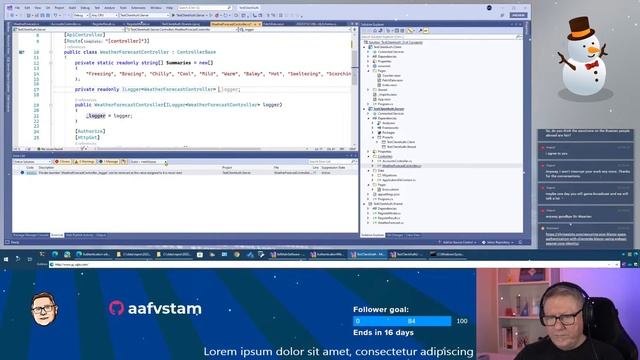Open the Edit menu

[27, 8]
